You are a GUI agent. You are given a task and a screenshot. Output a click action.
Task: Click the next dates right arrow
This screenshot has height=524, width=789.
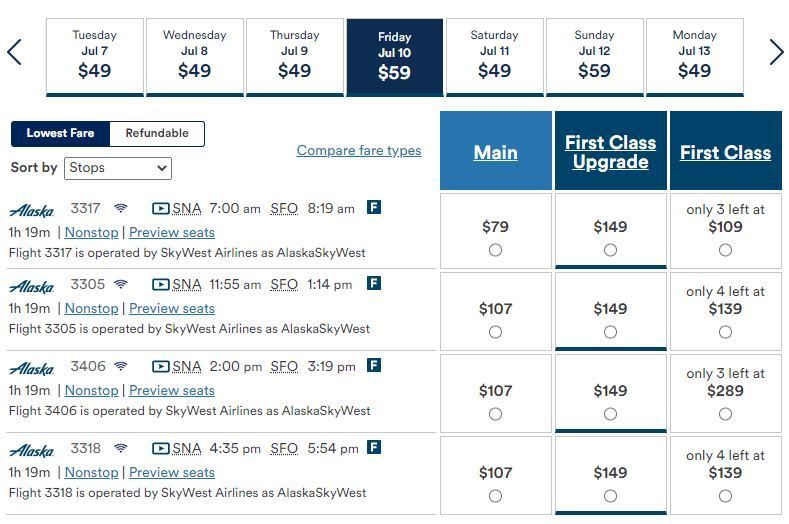pyautogui.click(x=776, y=52)
